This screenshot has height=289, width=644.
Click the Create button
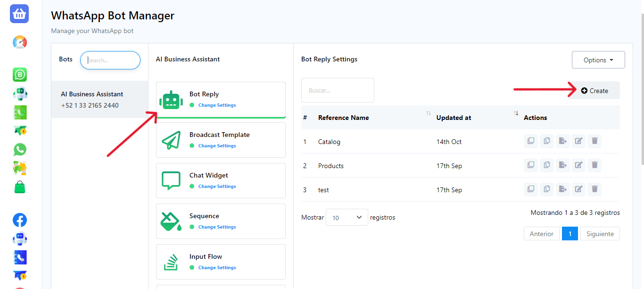coord(594,91)
